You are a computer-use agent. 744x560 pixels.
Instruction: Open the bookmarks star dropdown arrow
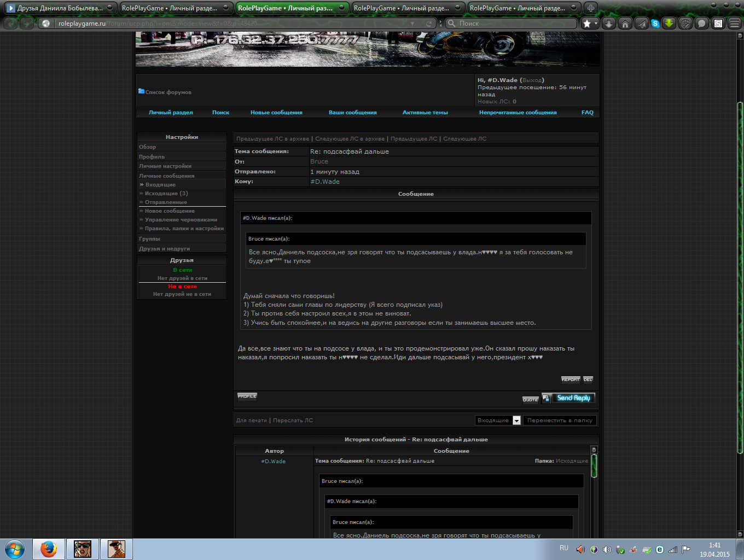[x=595, y=24]
